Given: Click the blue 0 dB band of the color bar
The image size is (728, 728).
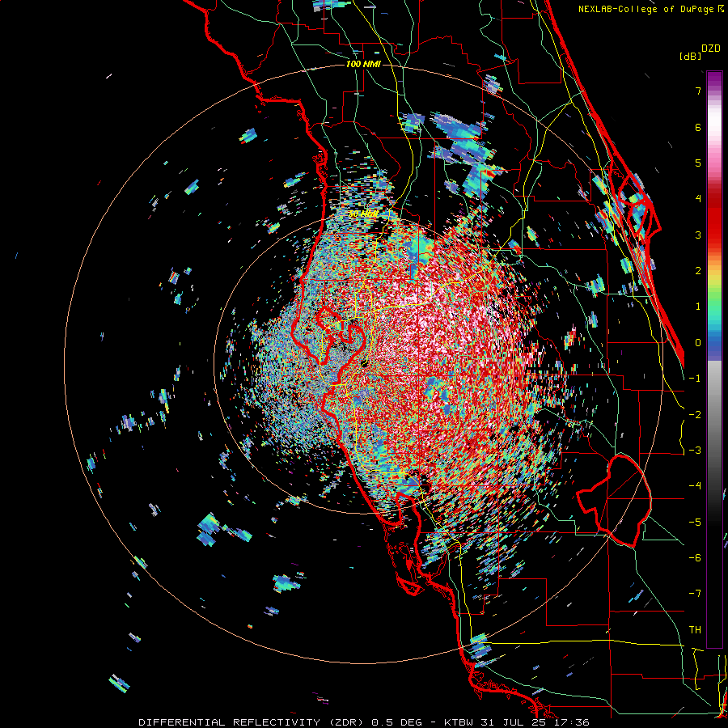Looking at the screenshot, I should click(714, 343).
